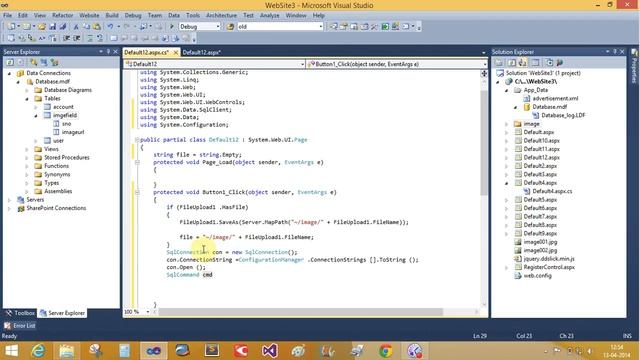Open the File menu
Image resolution: width=640 pixels, height=360 pixels.
tap(7, 16)
